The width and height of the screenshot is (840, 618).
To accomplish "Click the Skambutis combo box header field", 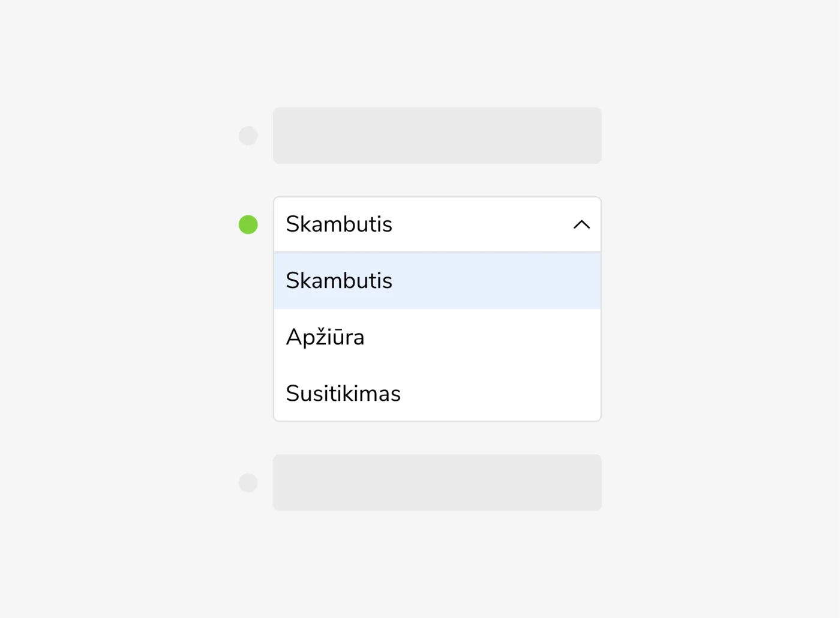I will [420, 224].
